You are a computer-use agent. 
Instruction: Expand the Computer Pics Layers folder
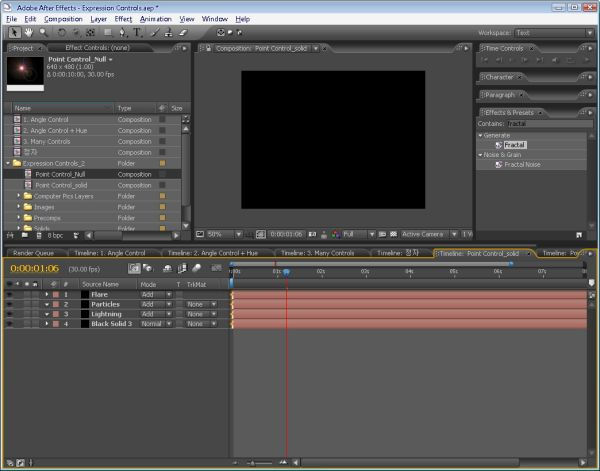point(18,196)
